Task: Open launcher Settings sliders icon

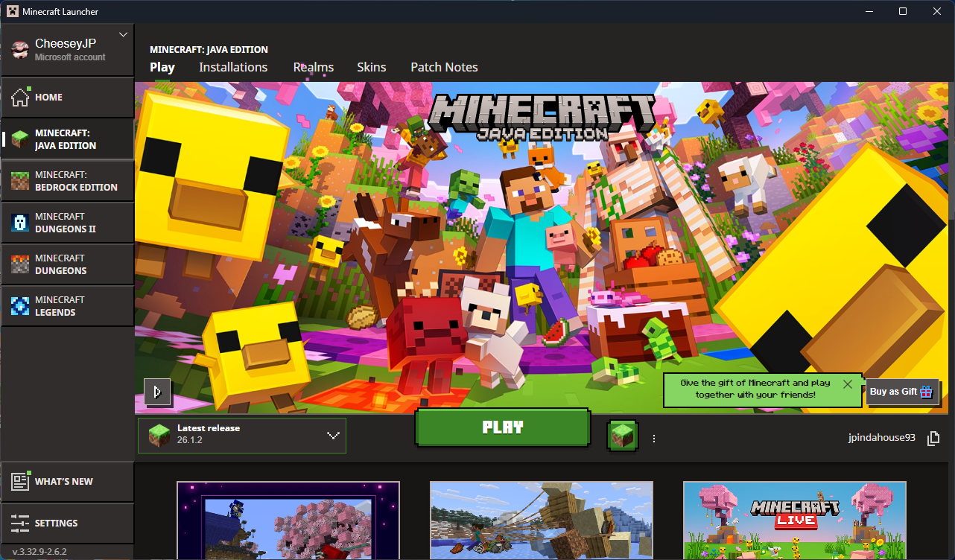Action: click(20, 523)
